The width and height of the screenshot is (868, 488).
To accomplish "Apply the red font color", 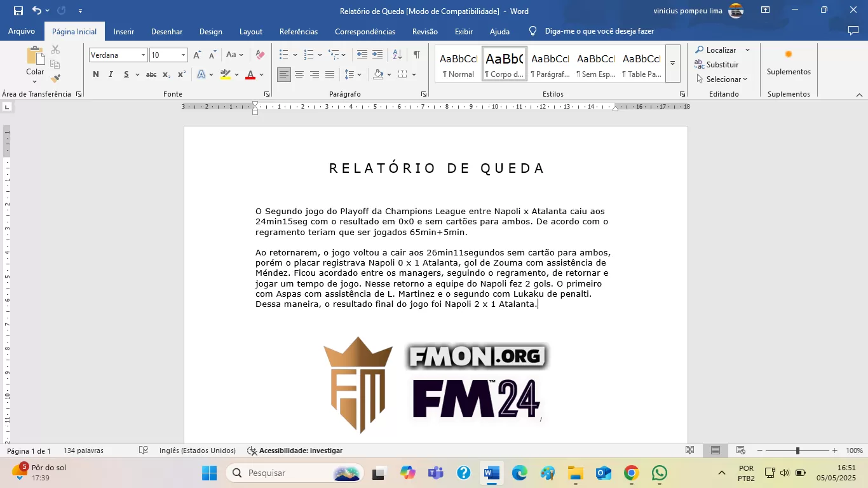I will point(250,74).
